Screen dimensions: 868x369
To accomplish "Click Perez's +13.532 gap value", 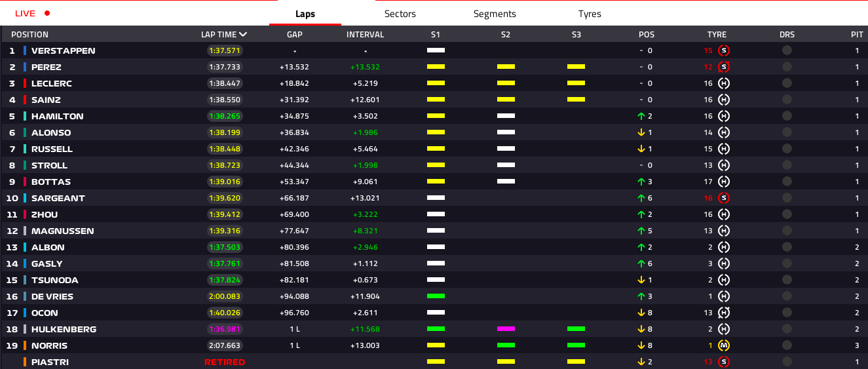I will (294, 67).
